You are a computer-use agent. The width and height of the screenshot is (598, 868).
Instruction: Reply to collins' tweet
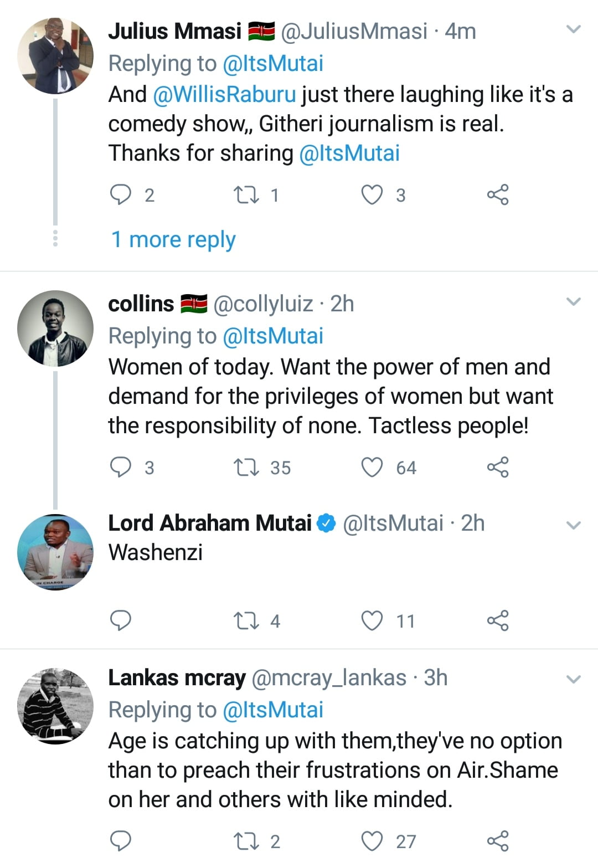(121, 468)
